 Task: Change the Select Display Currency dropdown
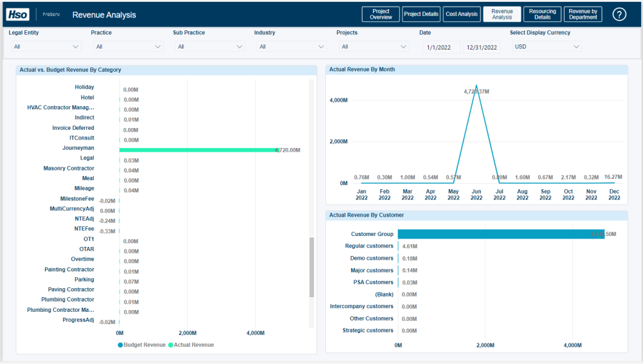pos(547,46)
